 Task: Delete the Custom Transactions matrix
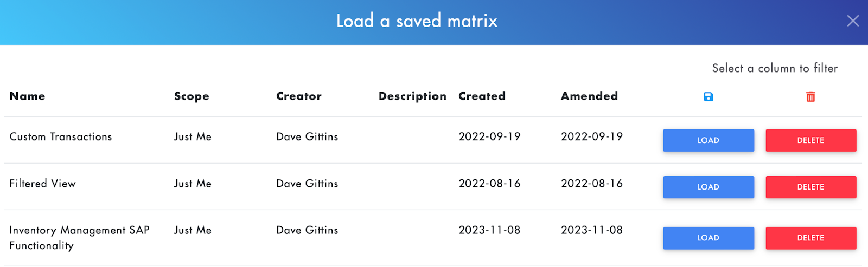811,140
